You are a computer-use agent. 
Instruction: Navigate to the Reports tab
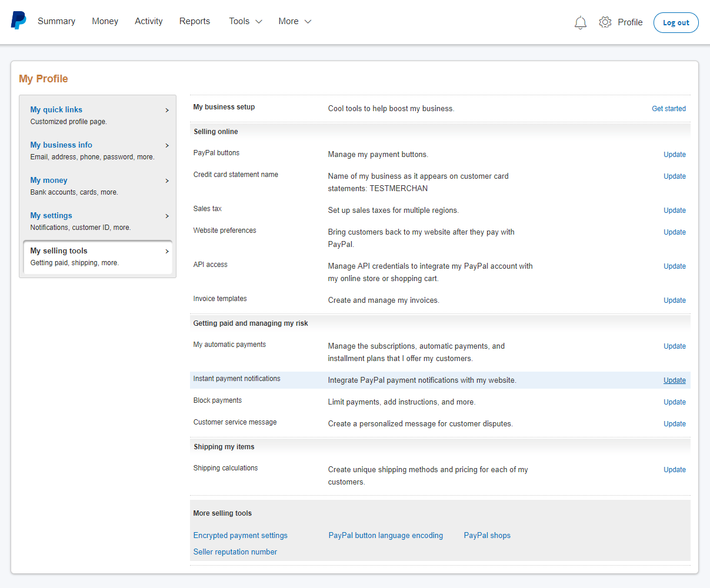195,21
